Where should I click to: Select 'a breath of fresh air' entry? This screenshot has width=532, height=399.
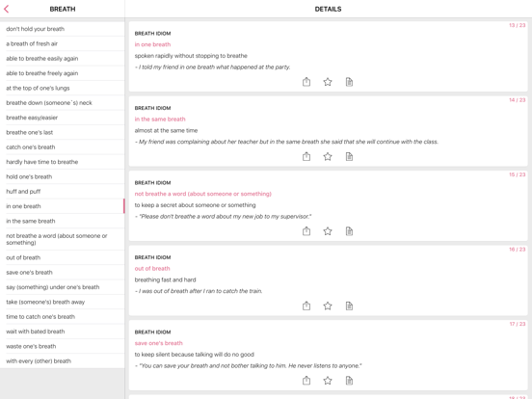63,43
